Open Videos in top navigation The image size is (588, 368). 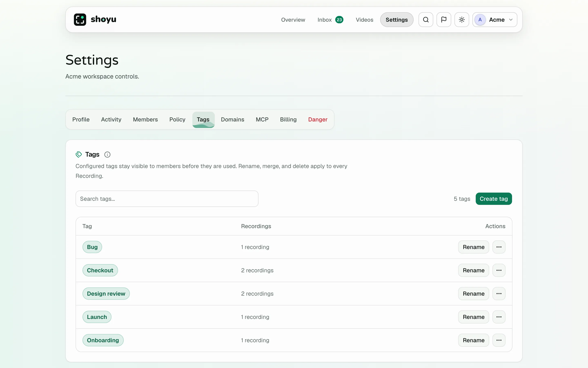[364, 20]
